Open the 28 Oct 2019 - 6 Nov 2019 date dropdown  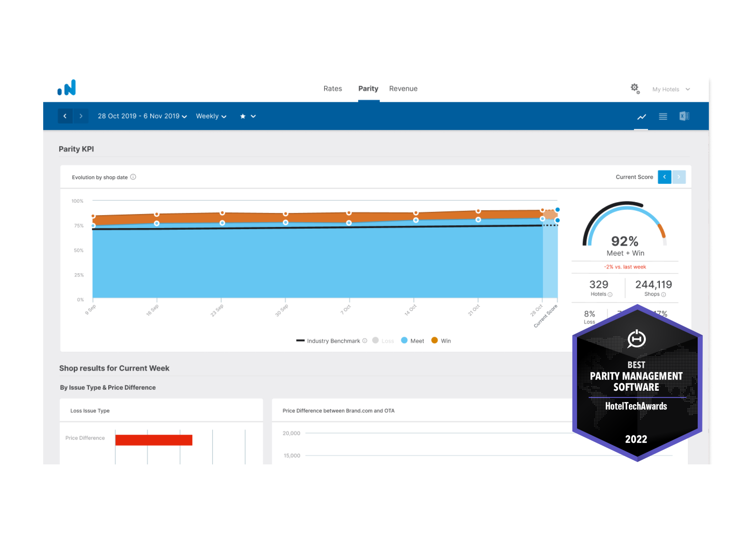click(x=142, y=116)
